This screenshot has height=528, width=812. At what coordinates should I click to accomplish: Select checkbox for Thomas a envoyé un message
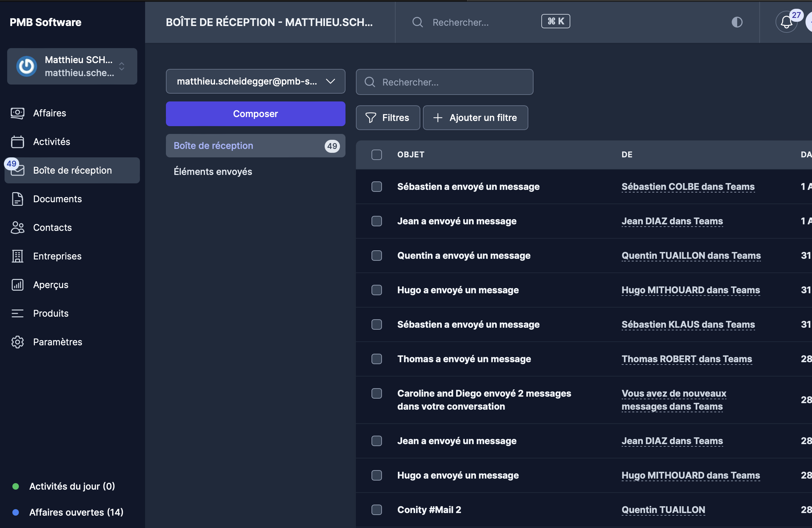click(376, 359)
